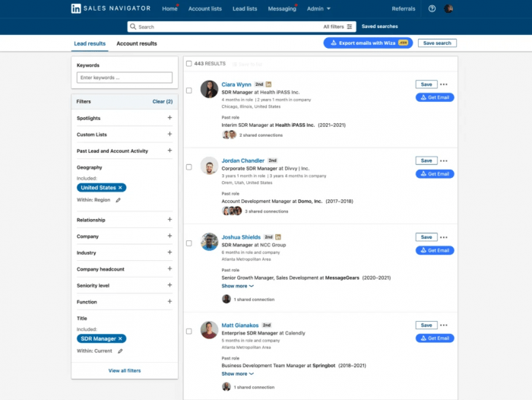Open Account lists menu item
This screenshot has width=532, height=400.
pyautogui.click(x=205, y=9)
